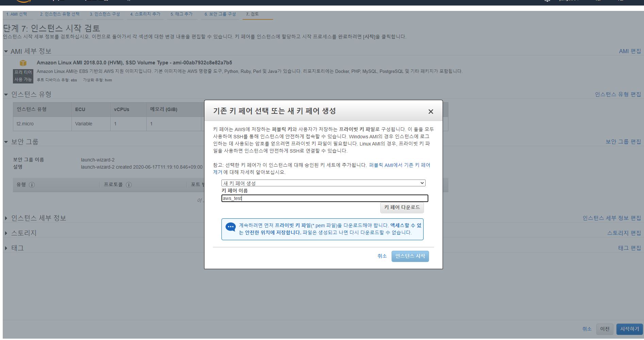
Task: Close the key pair dialog
Action: 431,111
